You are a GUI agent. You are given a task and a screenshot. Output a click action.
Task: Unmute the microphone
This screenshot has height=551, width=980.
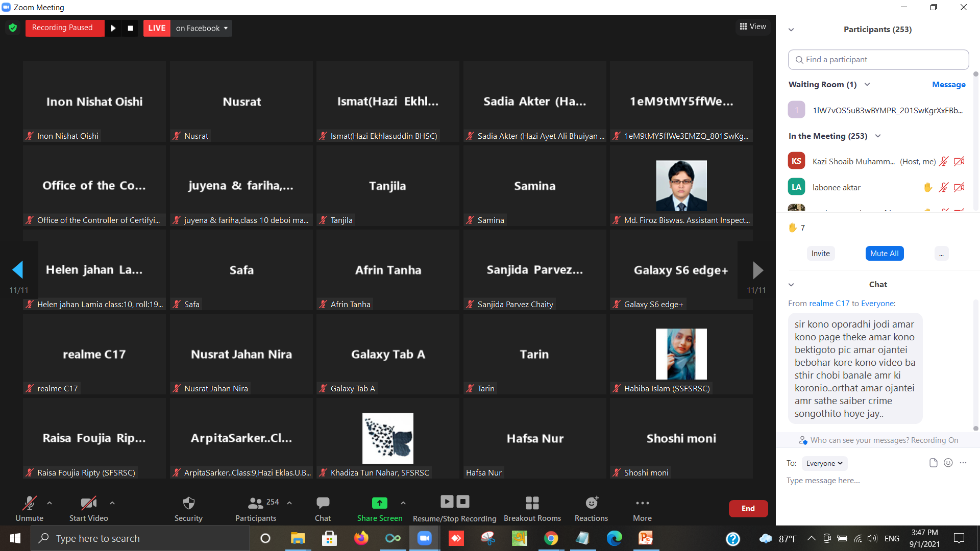coord(29,509)
